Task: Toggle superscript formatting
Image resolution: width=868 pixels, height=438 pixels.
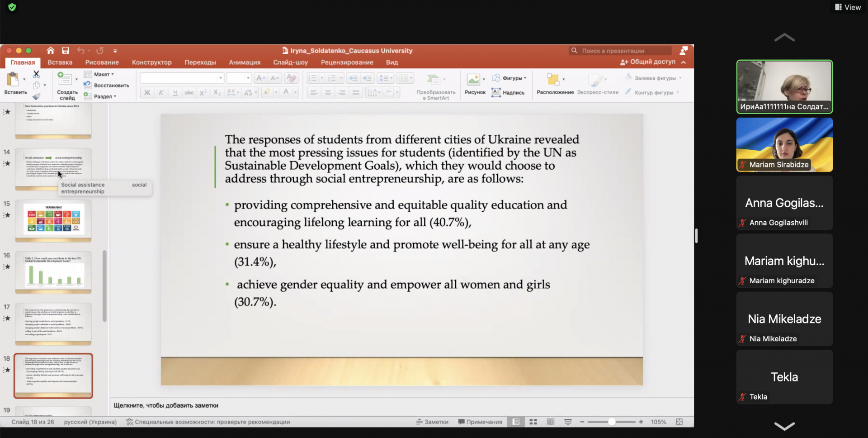Action: (203, 93)
